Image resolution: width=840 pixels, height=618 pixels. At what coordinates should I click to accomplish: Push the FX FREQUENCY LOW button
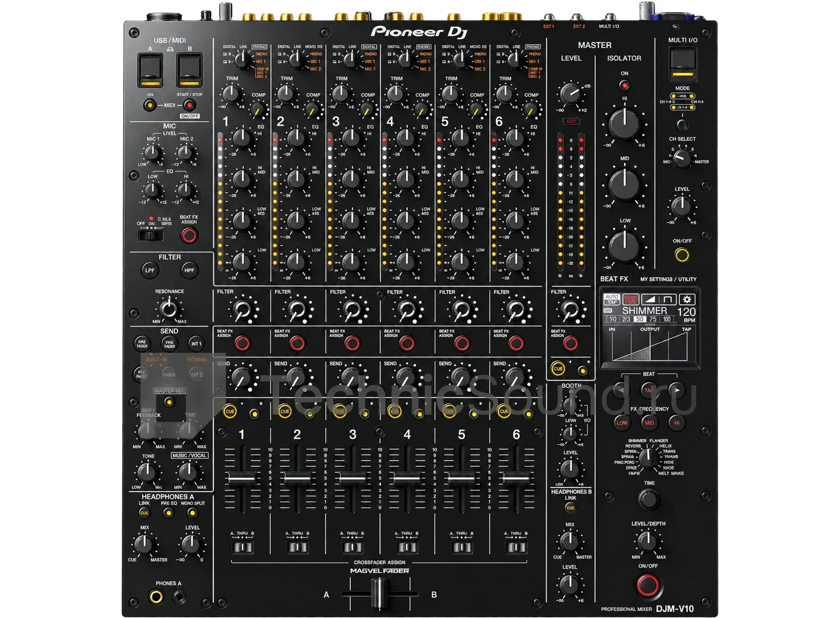622,422
